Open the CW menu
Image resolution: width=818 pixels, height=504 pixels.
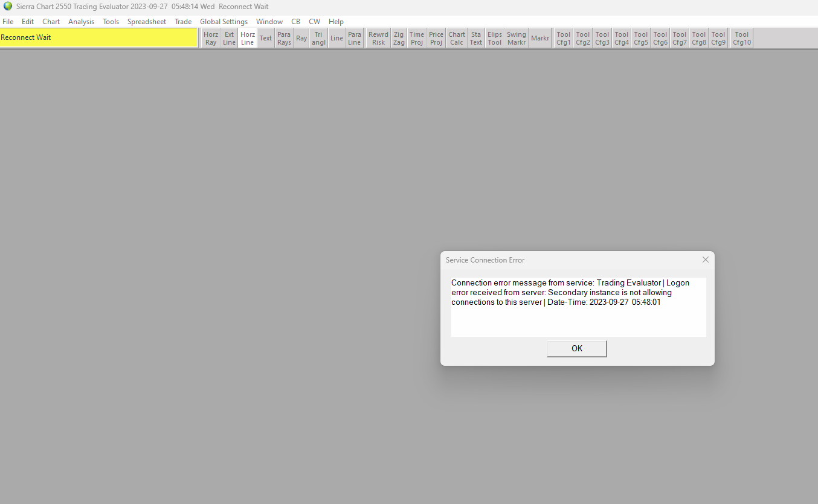(315, 22)
